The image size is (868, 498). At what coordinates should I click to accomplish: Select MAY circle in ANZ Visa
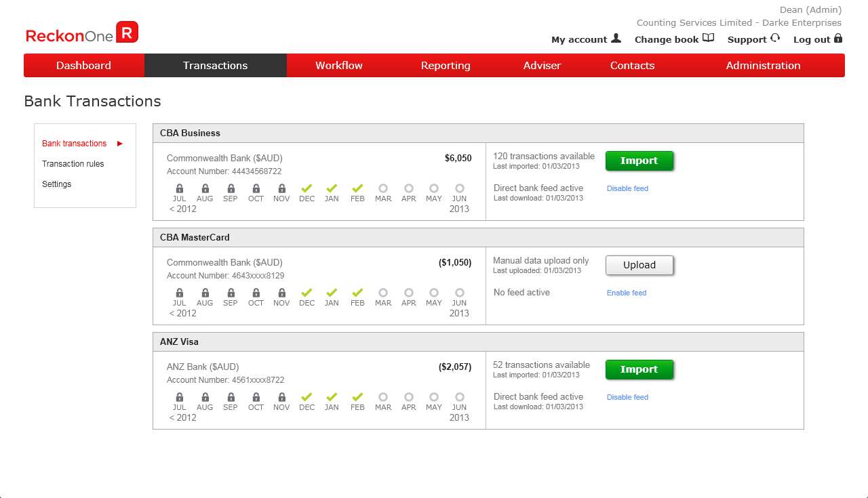pyautogui.click(x=434, y=397)
